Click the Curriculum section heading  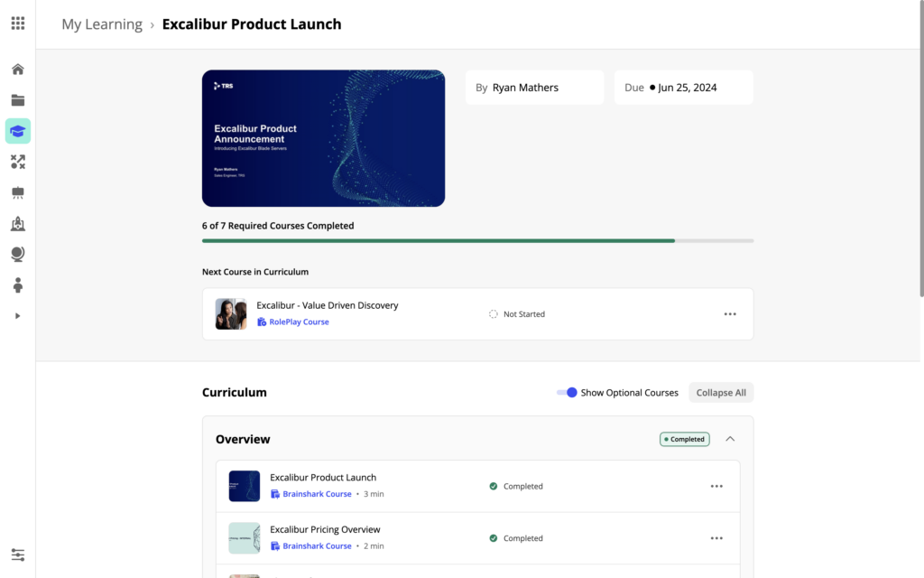tap(235, 393)
